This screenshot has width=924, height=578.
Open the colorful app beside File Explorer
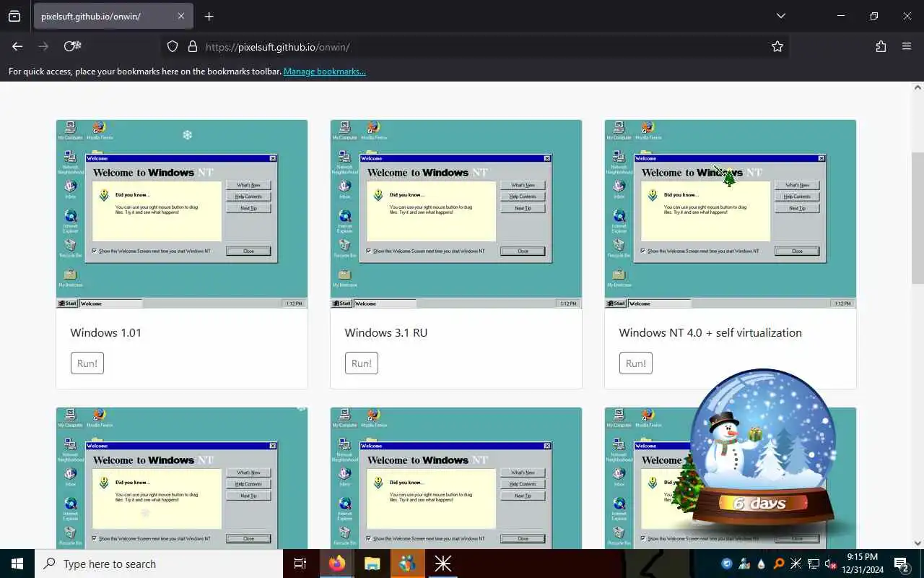coord(407,564)
